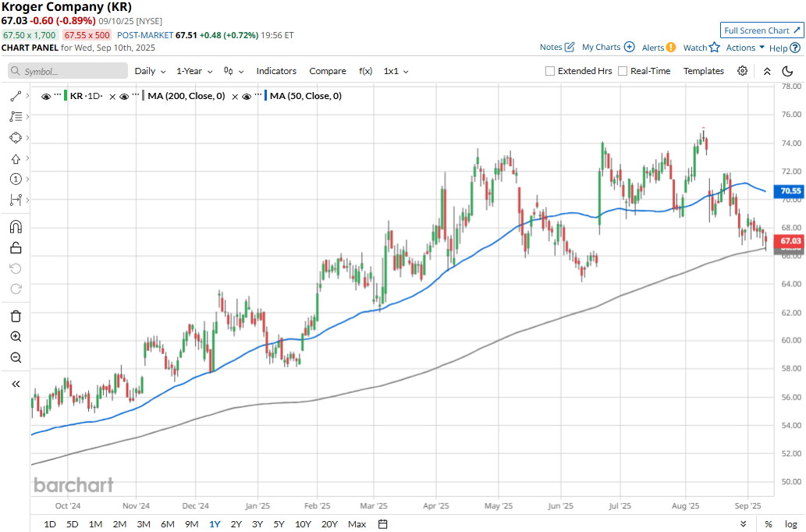Click the Watch star icon
The image size is (806, 532).
[x=715, y=48]
